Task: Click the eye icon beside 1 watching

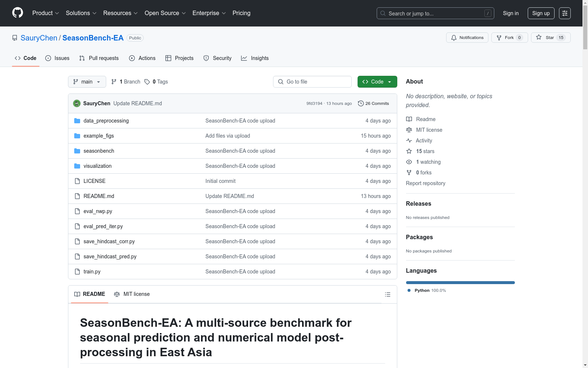Action: click(x=409, y=162)
